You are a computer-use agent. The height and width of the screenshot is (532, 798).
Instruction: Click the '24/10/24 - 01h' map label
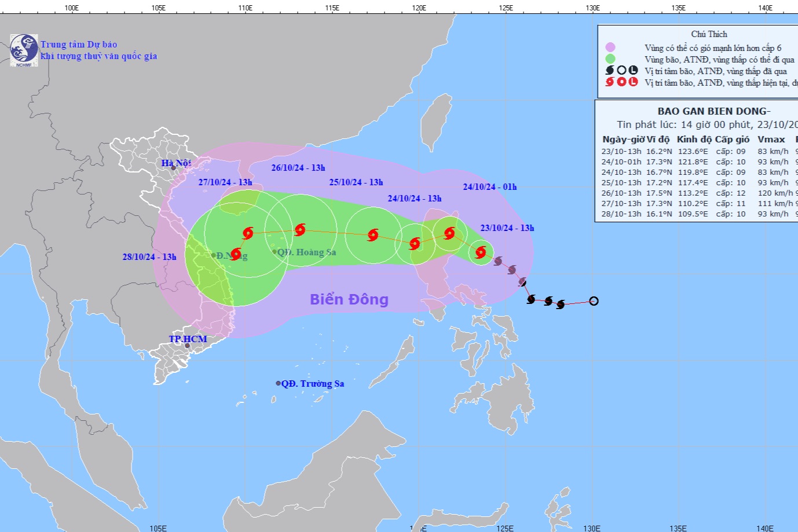pos(490,187)
